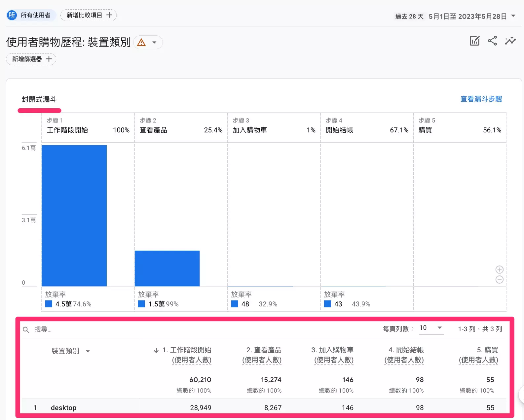Click the 步驟 2 查看產品 funnel bar
Screen dimensions: 524x420
tap(167, 268)
